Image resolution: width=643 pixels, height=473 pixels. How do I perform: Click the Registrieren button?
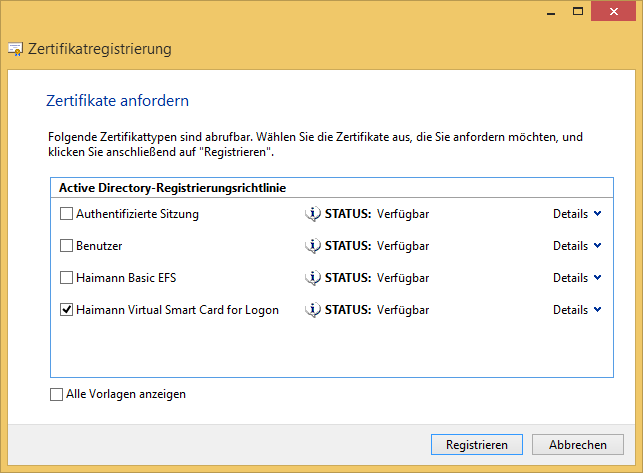pyautogui.click(x=477, y=445)
